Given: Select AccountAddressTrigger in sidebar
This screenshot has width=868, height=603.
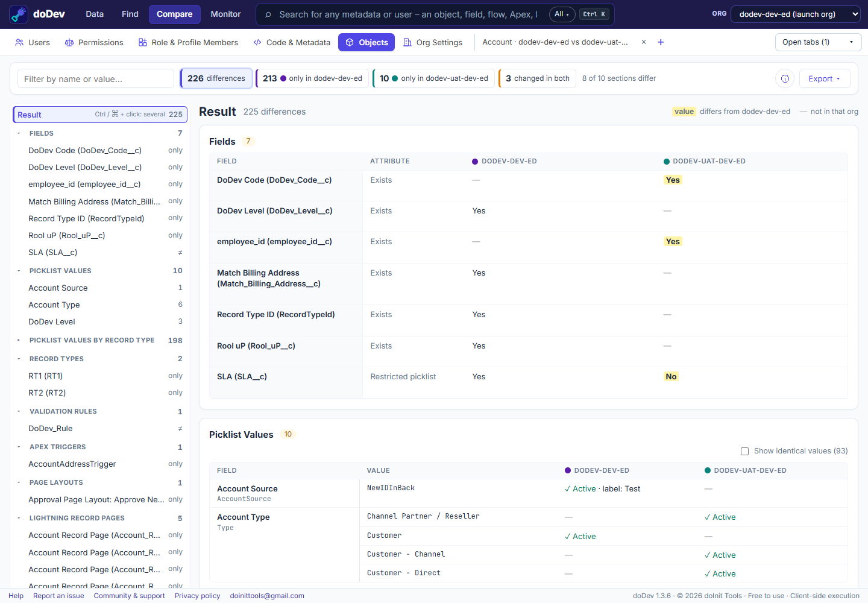Looking at the screenshot, I should pyautogui.click(x=100, y=464).
